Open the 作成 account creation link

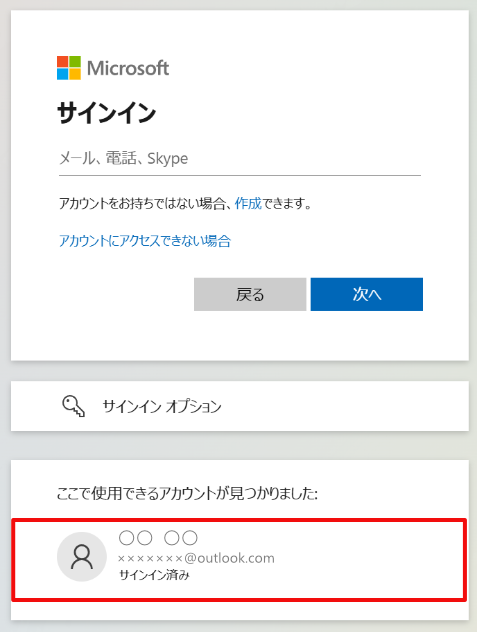[248, 203]
